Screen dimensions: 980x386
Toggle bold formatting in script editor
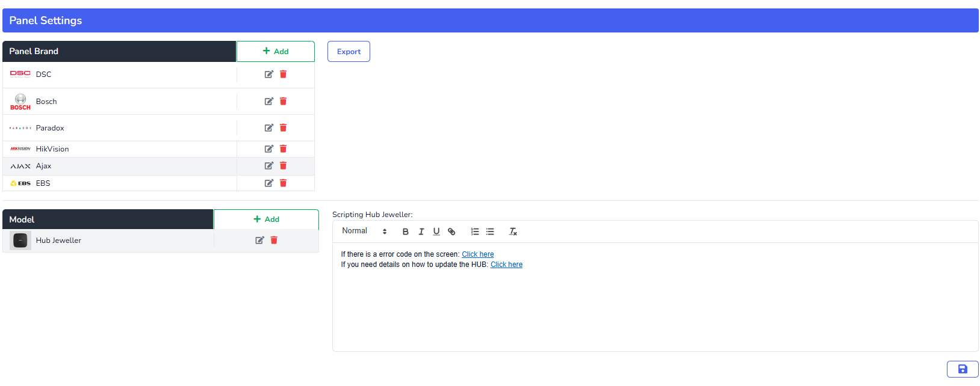coord(405,231)
